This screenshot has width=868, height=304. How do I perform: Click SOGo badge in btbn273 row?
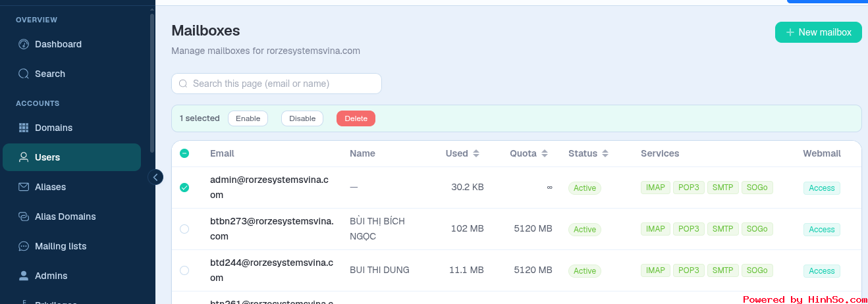point(757,229)
